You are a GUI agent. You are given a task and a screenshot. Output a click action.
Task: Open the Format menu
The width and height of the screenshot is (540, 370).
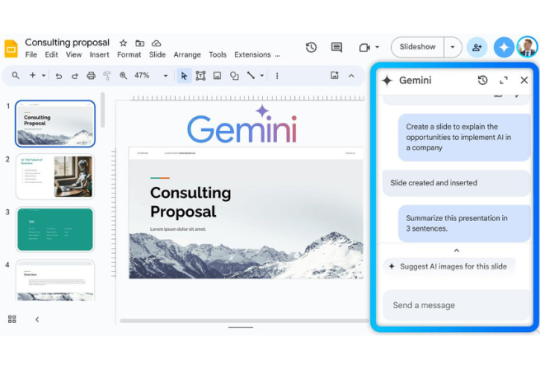click(129, 55)
